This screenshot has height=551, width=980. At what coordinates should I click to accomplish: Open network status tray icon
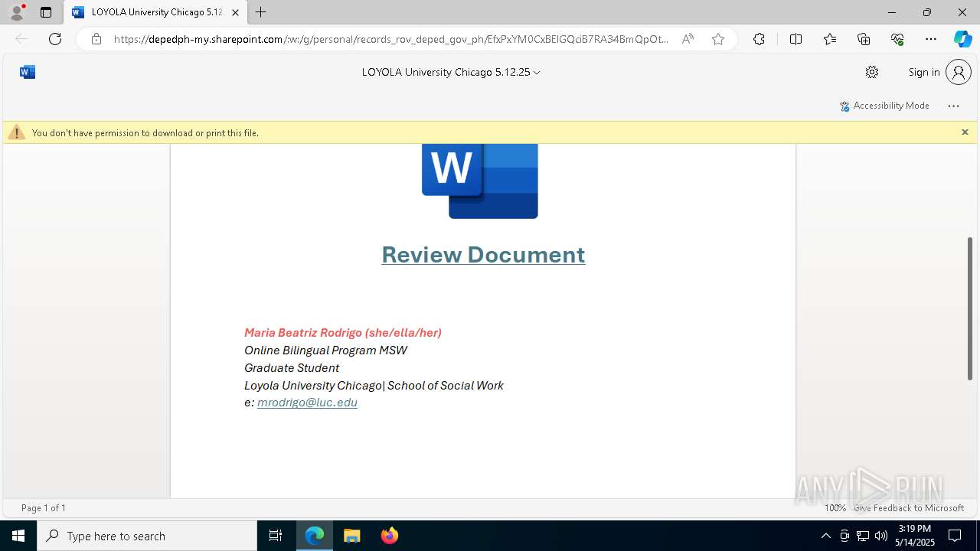tap(863, 536)
